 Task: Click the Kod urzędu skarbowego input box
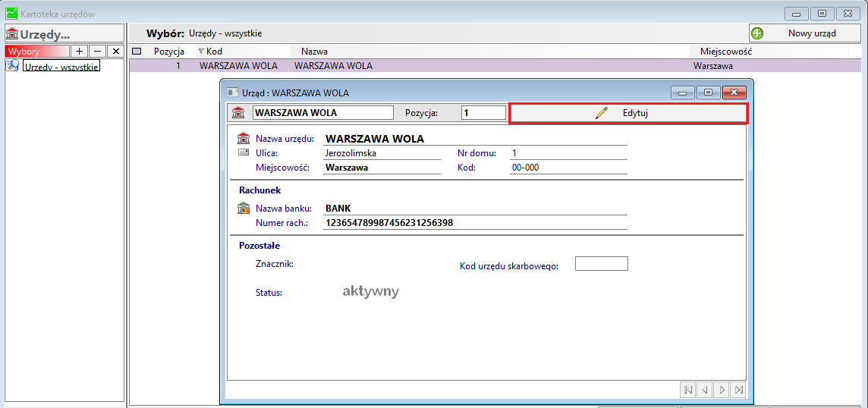pyautogui.click(x=601, y=263)
